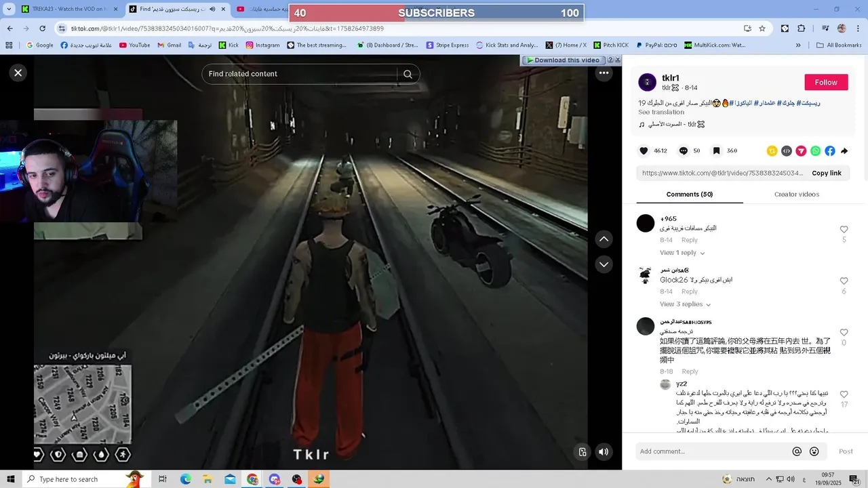Open the system volume tray icon
868x488 pixels.
point(791,479)
